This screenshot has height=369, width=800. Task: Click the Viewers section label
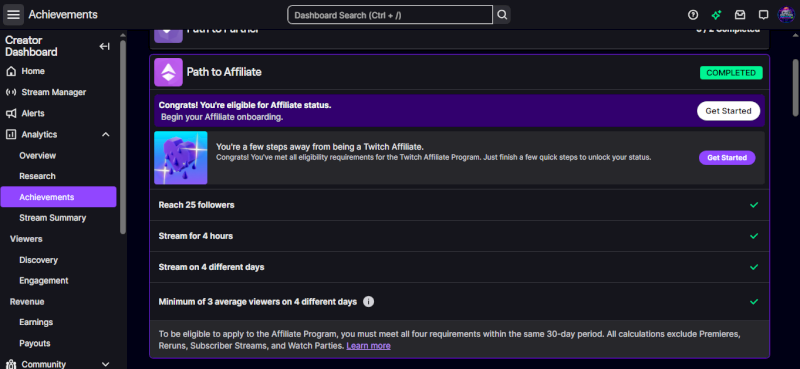(26, 239)
